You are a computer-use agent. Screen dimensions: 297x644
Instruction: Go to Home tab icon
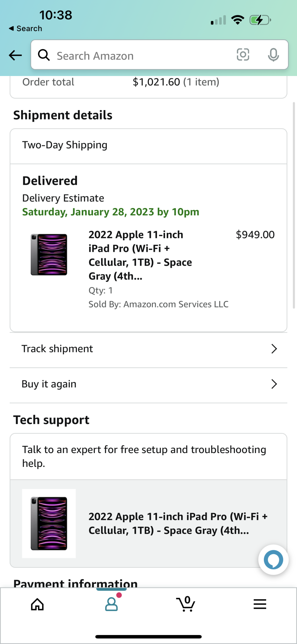point(37,604)
